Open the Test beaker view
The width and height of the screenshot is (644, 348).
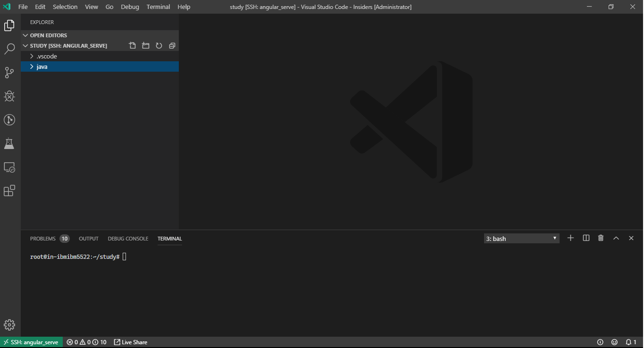point(9,143)
